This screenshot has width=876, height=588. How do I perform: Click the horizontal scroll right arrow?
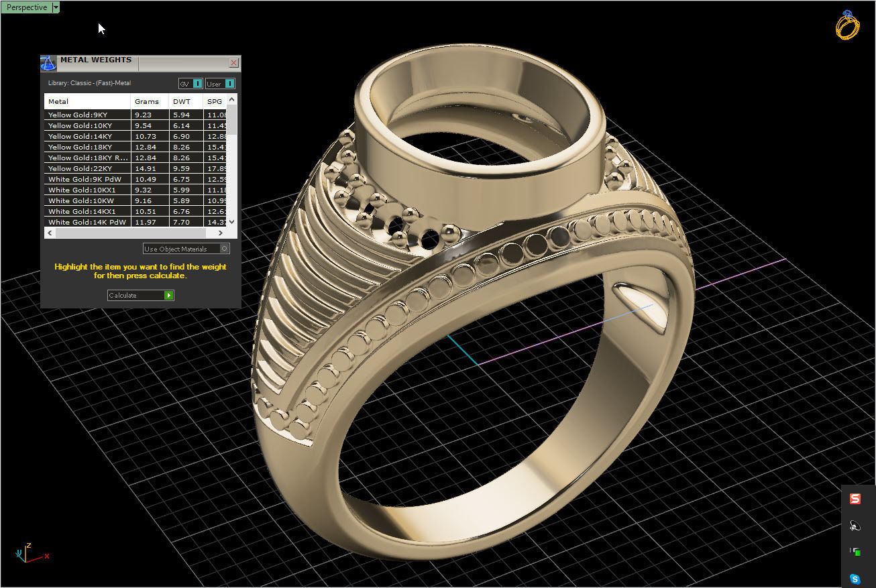(x=221, y=233)
